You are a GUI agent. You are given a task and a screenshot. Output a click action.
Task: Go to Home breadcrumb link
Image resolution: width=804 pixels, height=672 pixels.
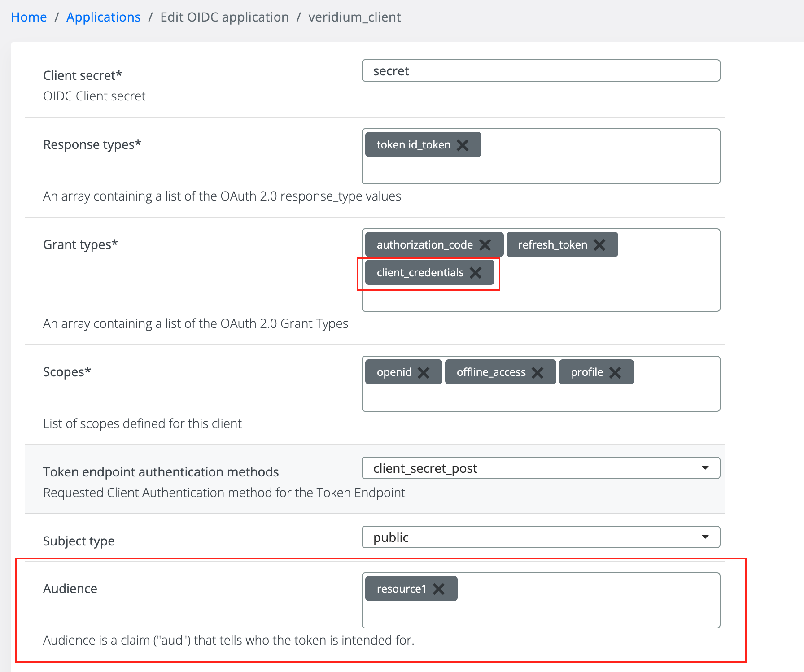click(x=29, y=17)
